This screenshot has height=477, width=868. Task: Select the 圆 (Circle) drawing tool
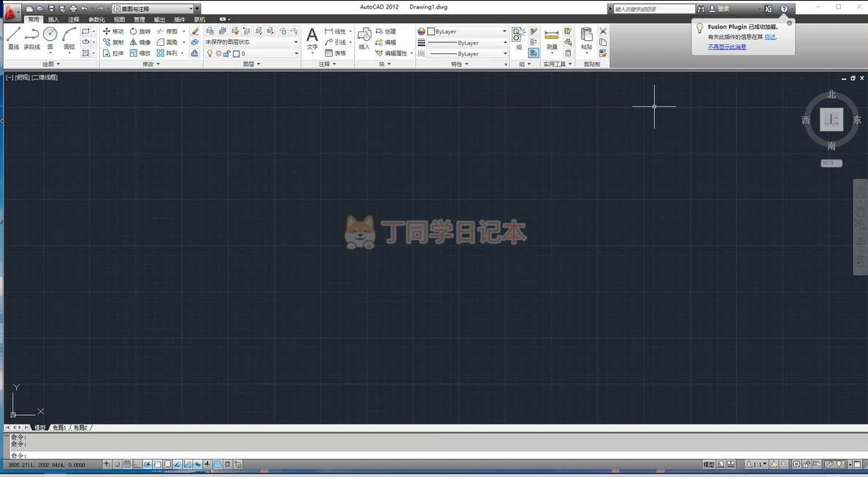pos(50,36)
